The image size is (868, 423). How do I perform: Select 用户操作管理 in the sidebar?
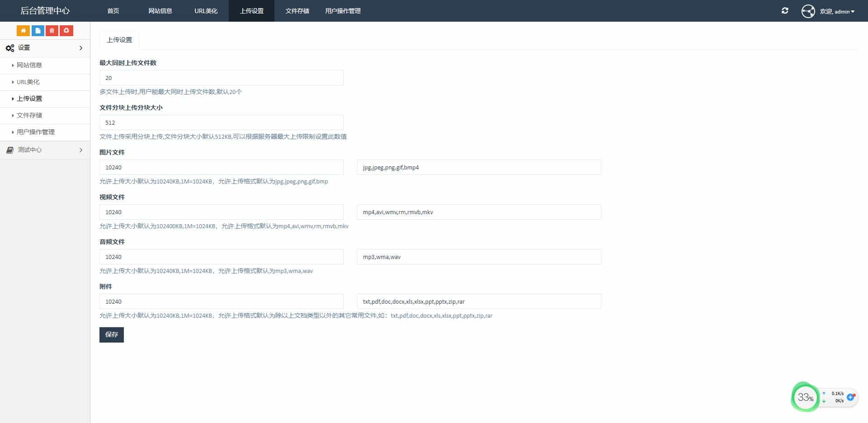36,132
